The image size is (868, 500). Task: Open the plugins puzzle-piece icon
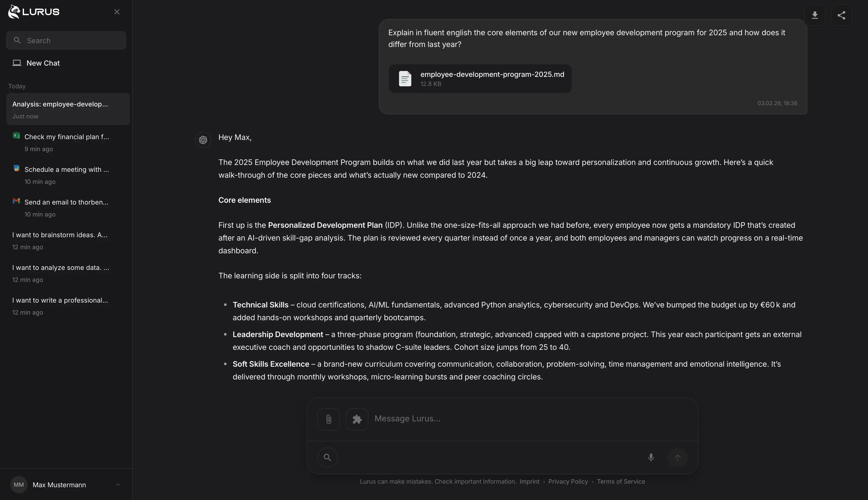click(x=357, y=419)
